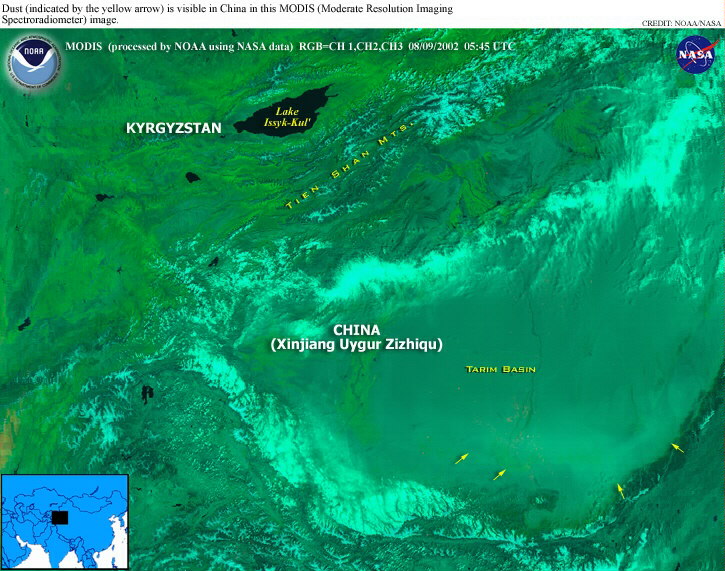The height and width of the screenshot is (571, 725).
Task: Click the black region marker on inset map
Action: 60,518
